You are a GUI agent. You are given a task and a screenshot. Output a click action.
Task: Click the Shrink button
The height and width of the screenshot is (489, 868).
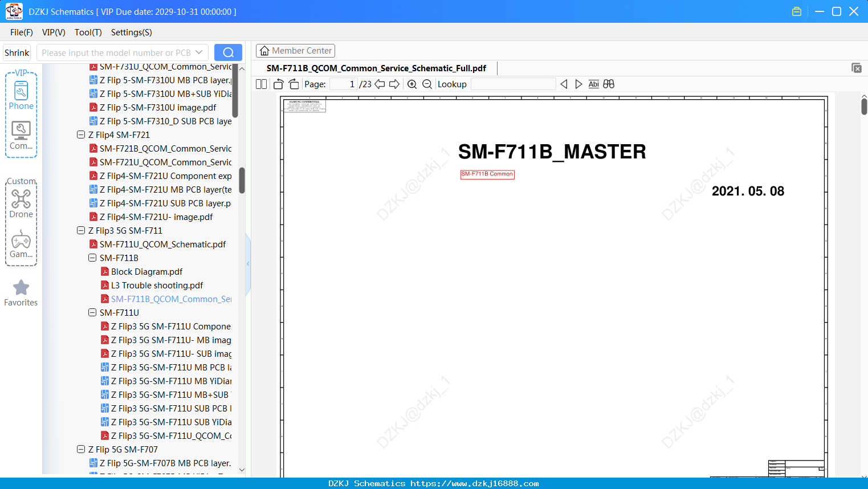[17, 52]
